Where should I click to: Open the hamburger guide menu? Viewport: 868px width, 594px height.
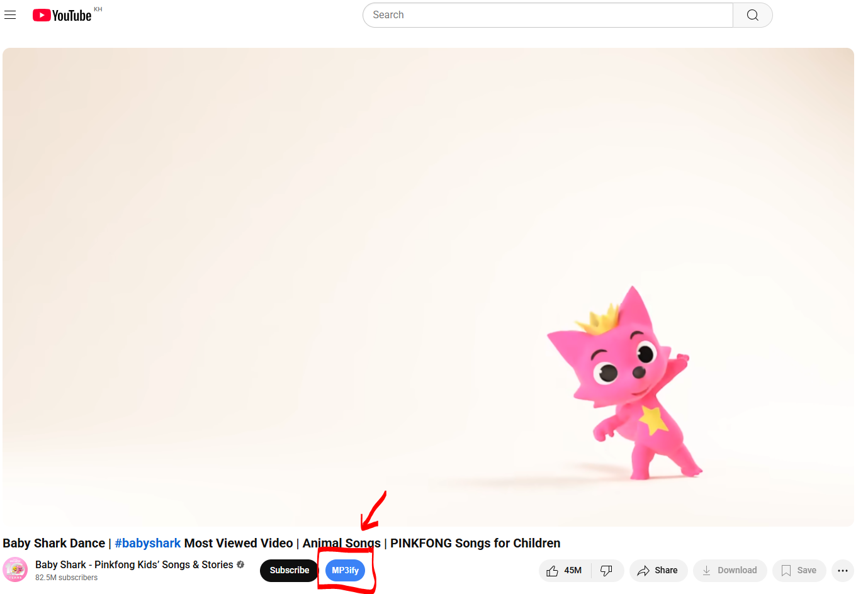[x=10, y=15]
